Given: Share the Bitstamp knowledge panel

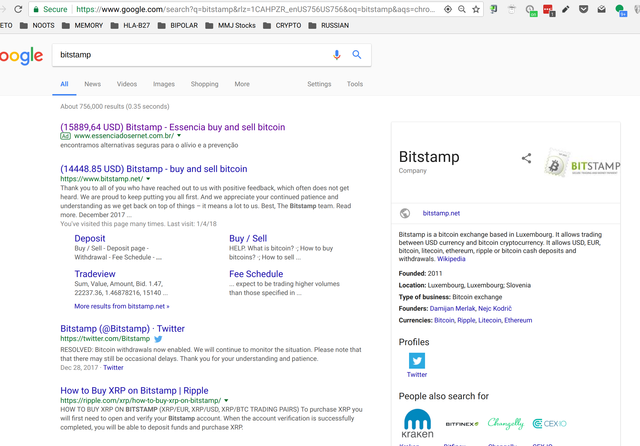Looking at the screenshot, I should (x=527, y=158).
